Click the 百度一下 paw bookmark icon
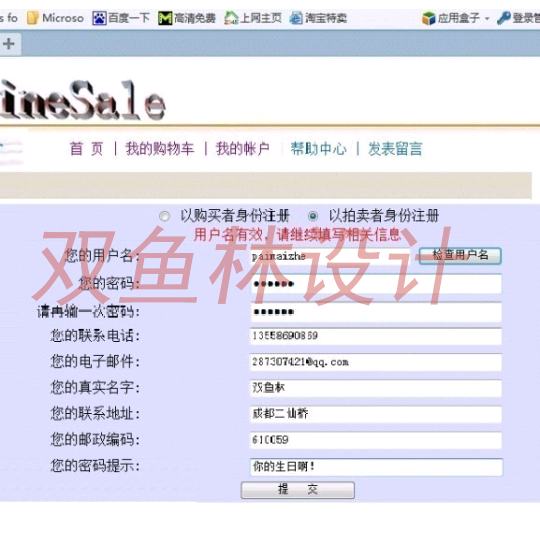540x540 pixels. coord(99,18)
